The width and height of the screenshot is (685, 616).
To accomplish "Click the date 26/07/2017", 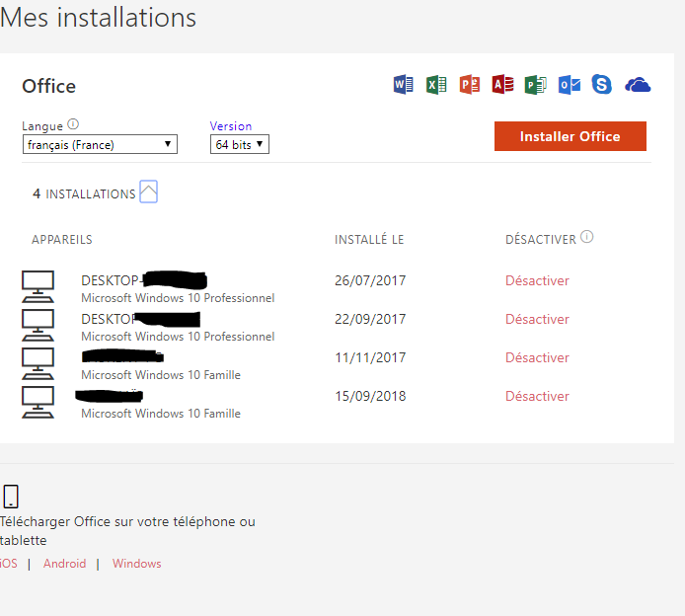I will (370, 280).
